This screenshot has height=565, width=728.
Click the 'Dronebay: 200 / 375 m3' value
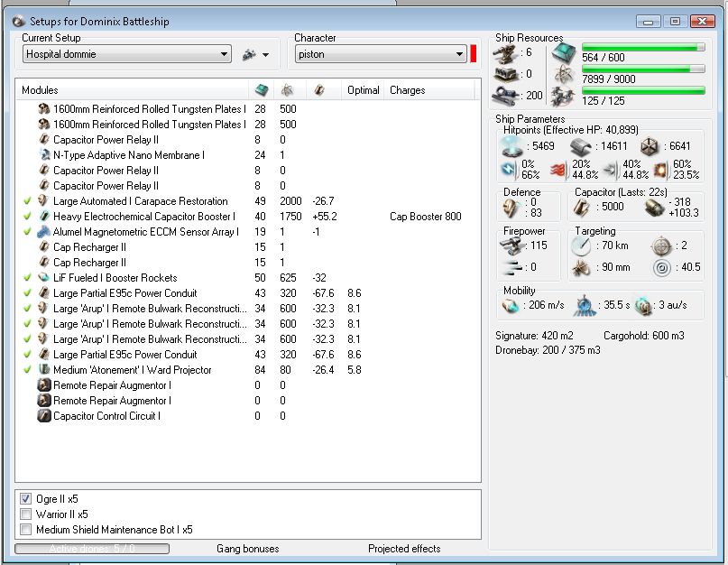pos(548,350)
